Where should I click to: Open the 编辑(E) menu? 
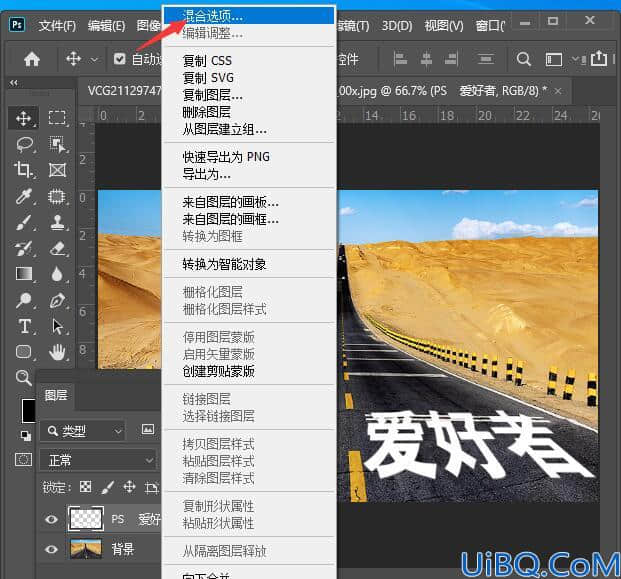point(107,26)
